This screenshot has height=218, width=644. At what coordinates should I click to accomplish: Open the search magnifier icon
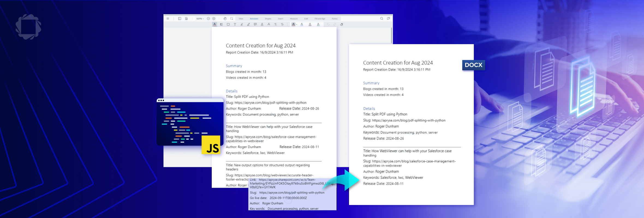381,19
